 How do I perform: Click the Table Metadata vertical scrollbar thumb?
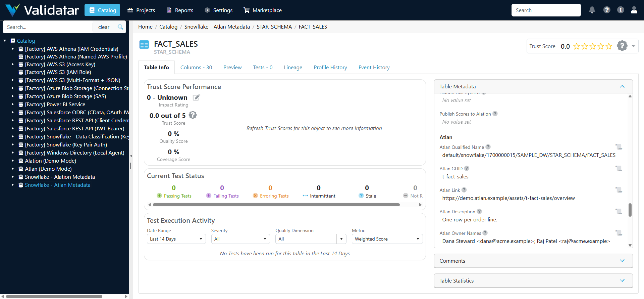coord(630,210)
